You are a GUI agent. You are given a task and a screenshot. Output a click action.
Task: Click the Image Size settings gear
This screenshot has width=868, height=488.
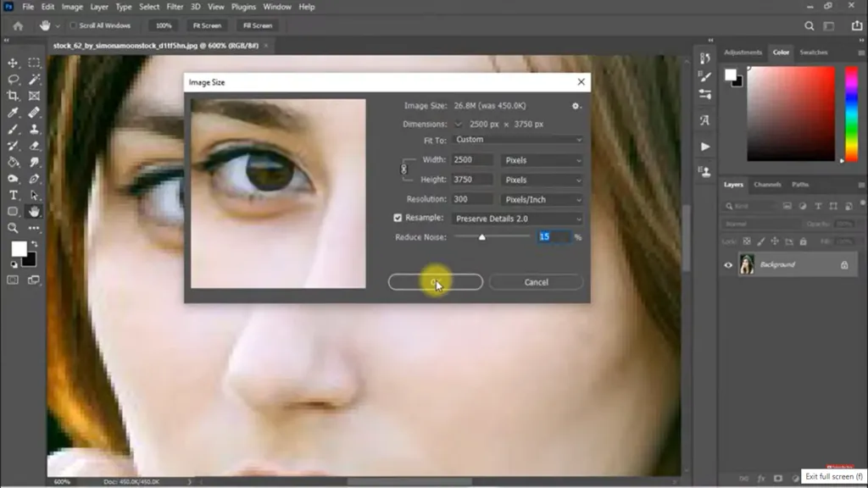[x=576, y=106]
